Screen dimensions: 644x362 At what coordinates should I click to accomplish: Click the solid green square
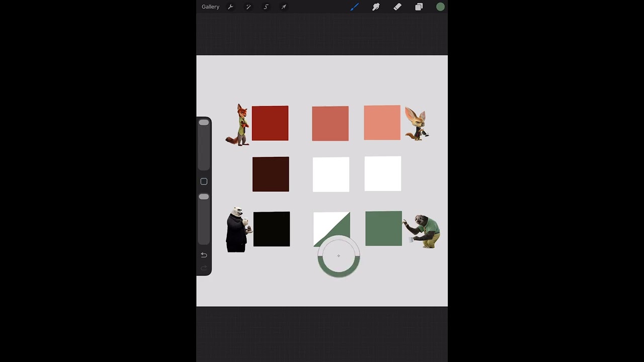[x=384, y=229]
